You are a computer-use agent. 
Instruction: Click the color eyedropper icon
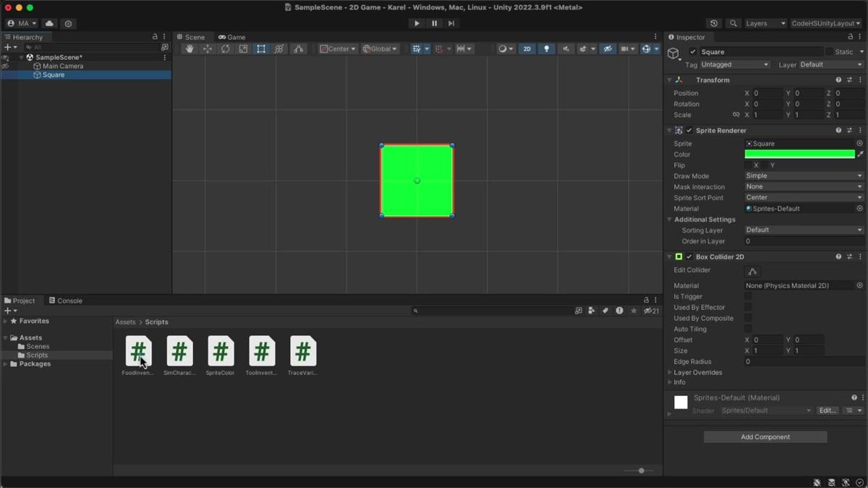point(860,154)
